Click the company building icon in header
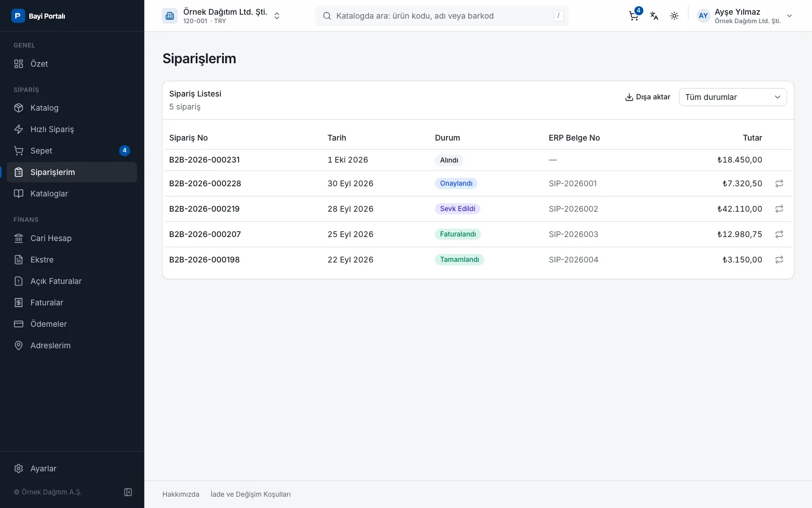Viewport: 812px width, 508px height. [170, 16]
